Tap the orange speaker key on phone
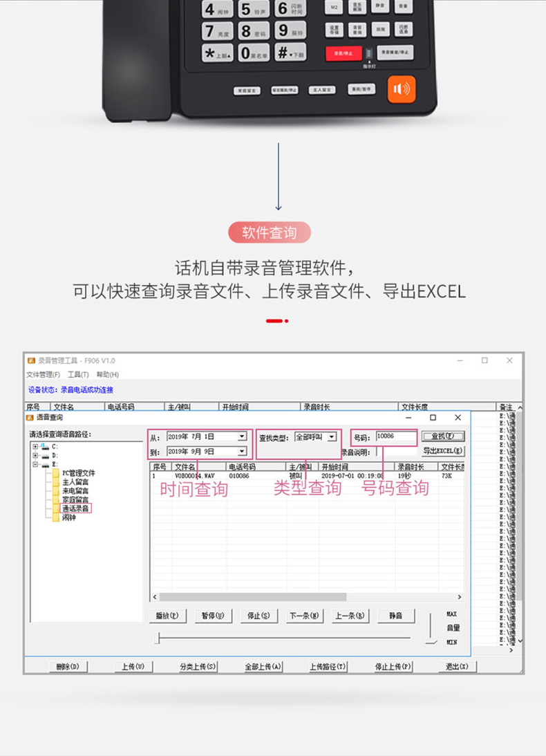The height and width of the screenshot is (756, 546). 402,90
